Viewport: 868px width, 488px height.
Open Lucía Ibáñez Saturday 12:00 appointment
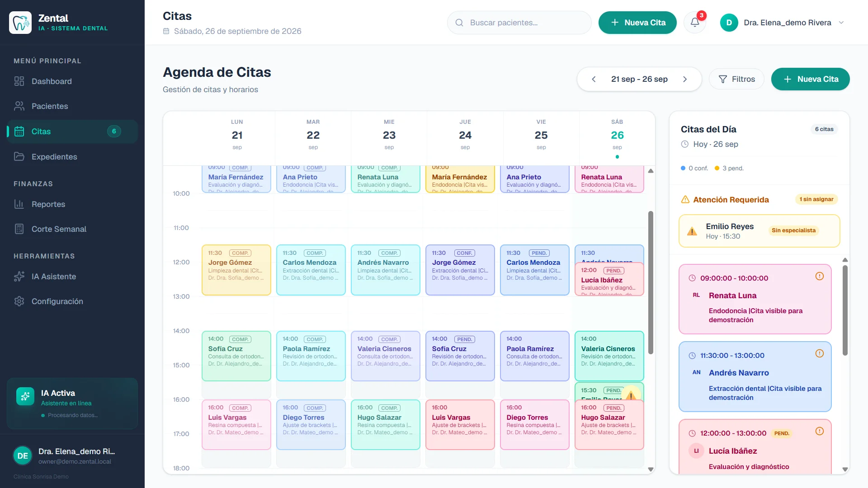[x=609, y=279]
